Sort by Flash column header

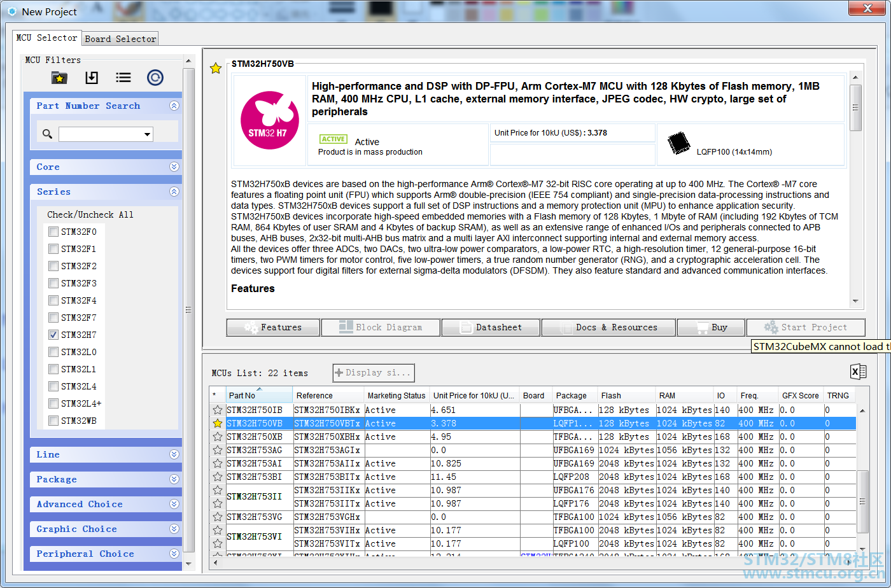tap(626, 395)
